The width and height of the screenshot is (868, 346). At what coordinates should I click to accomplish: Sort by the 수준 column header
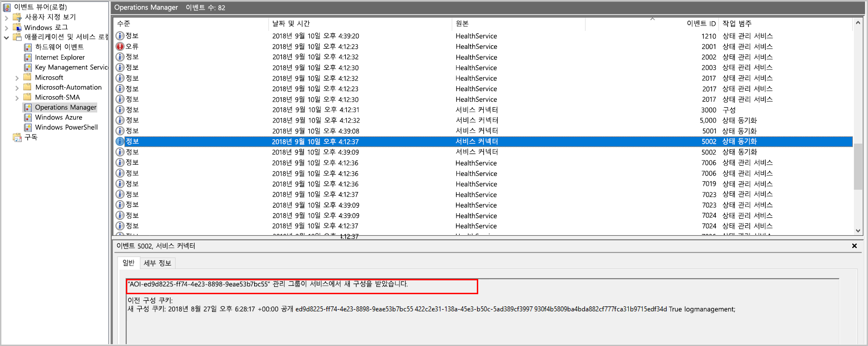click(191, 24)
